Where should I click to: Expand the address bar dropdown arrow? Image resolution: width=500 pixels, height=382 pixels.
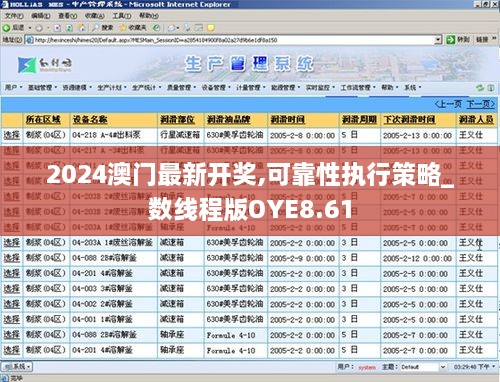click(438, 40)
